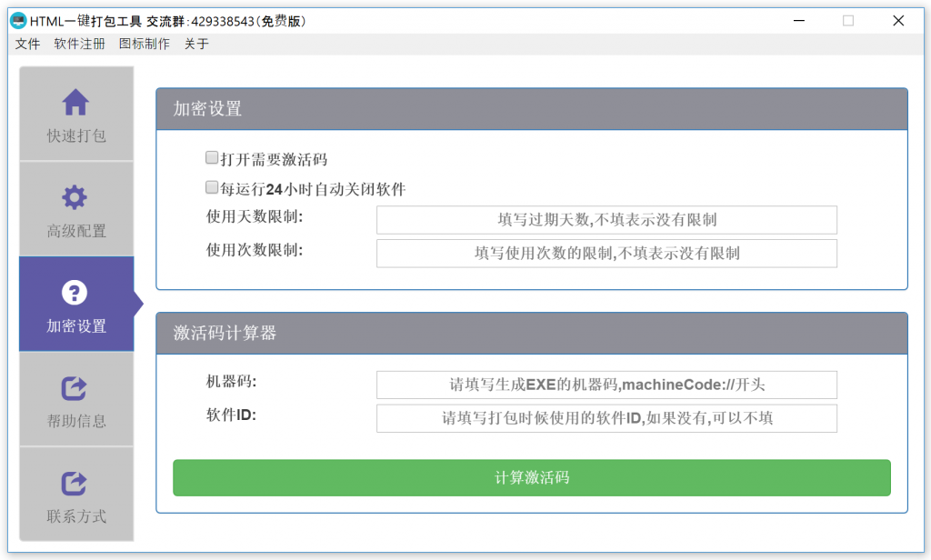This screenshot has height=560, width=931.
Task: Click inside the 使用次数限制 input field
Action: click(x=606, y=253)
